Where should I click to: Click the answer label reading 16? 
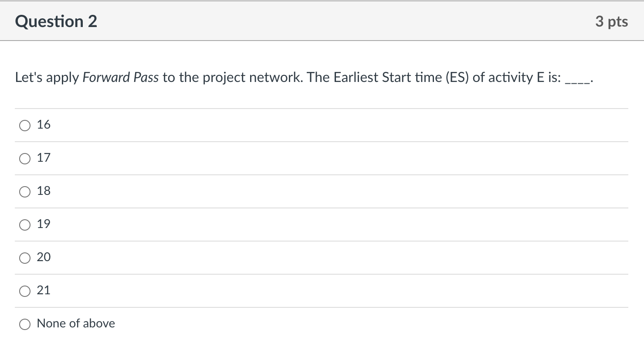(x=44, y=124)
